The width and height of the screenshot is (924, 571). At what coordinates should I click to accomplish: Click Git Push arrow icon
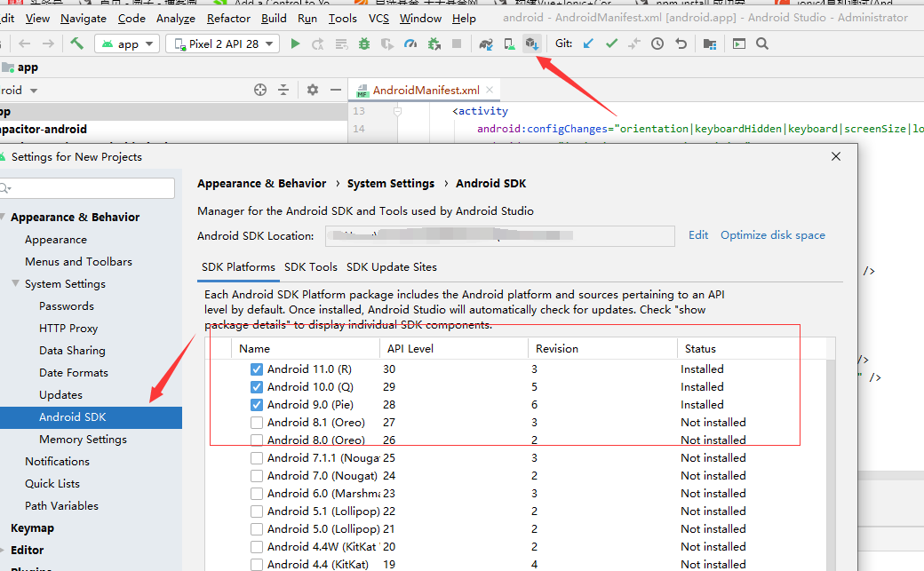tap(634, 44)
